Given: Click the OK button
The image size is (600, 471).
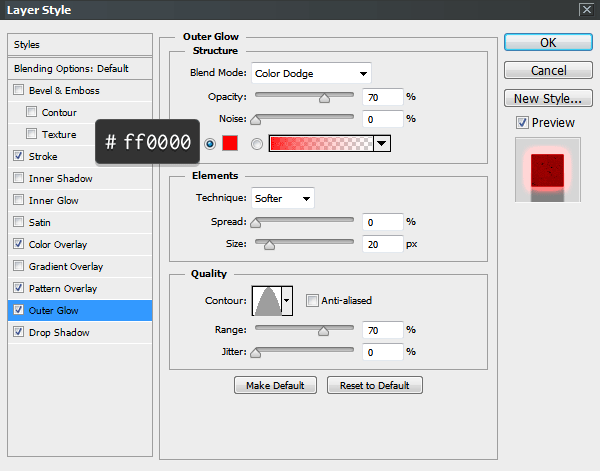Looking at the screenshot, I should (547, 43).
